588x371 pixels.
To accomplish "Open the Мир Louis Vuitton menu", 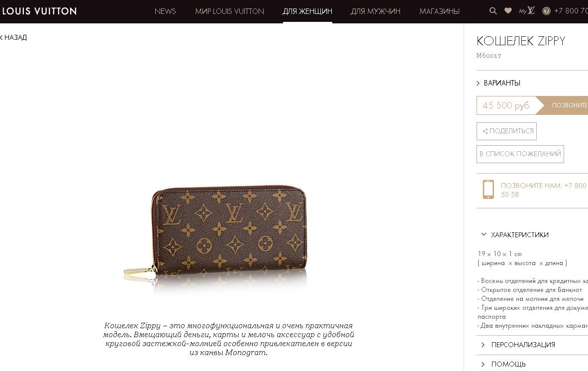I will point(229,11).
